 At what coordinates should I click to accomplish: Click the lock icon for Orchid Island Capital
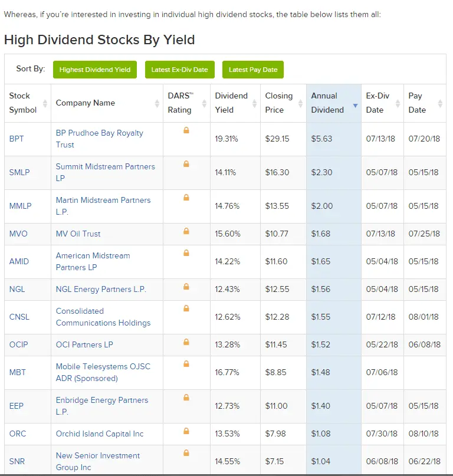tap(186, 431)
